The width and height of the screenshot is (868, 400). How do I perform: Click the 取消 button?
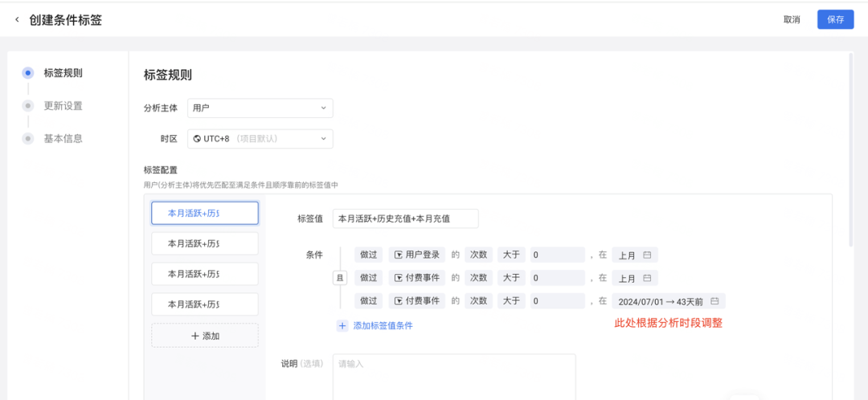point(792,20)
